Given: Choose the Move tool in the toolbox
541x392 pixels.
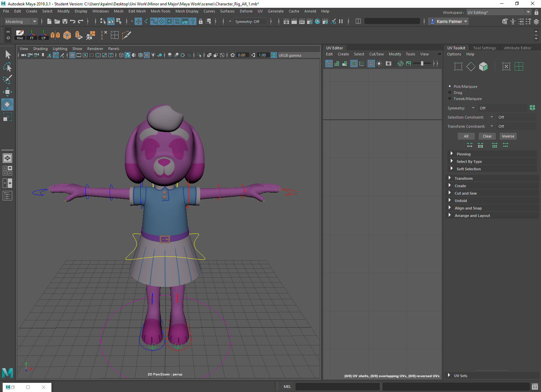Looking at the screenshot, I should tap(7, 92).
